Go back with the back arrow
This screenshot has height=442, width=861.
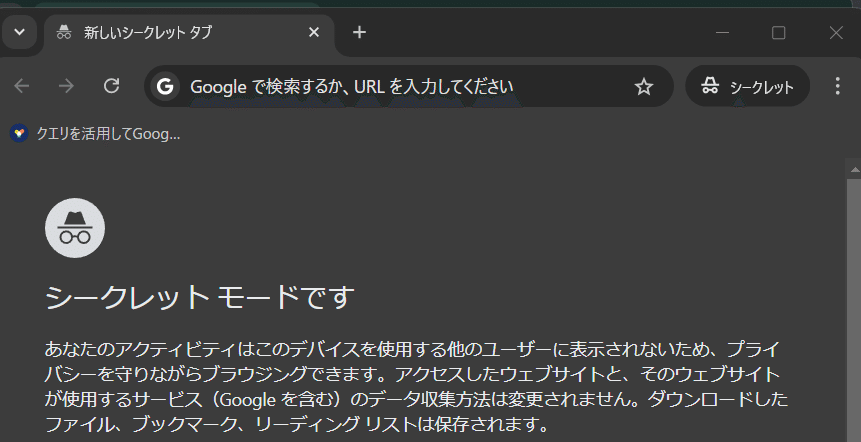click(x=22, y=86)
